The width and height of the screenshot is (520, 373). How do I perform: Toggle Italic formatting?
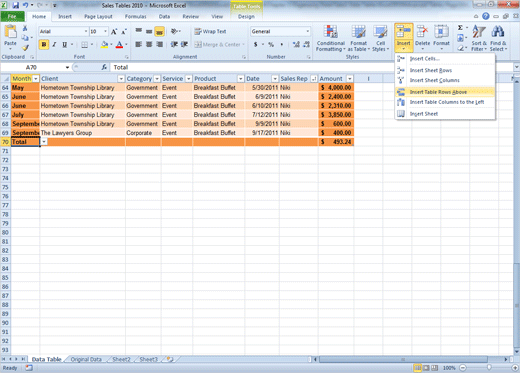click(x=54, y=44)
